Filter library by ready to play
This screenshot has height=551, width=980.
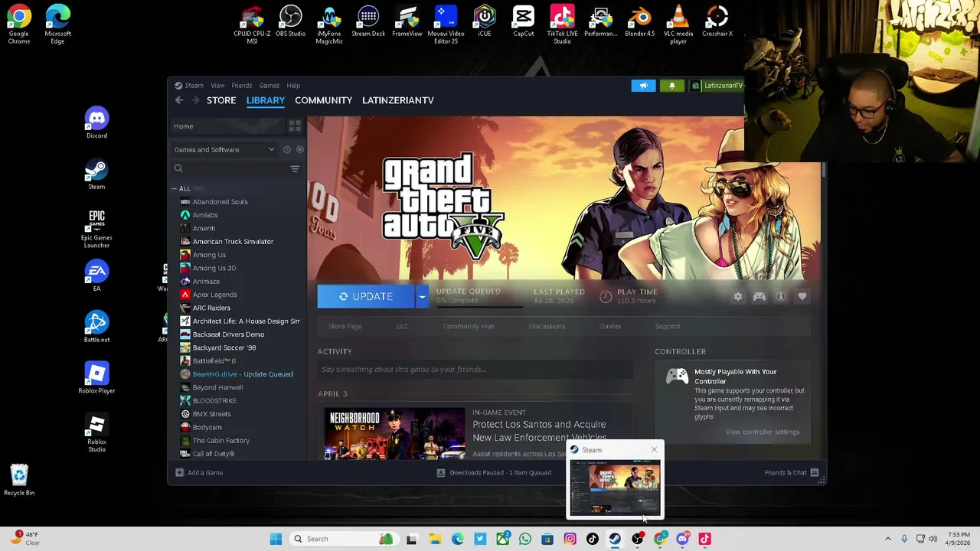coord(299,149)
